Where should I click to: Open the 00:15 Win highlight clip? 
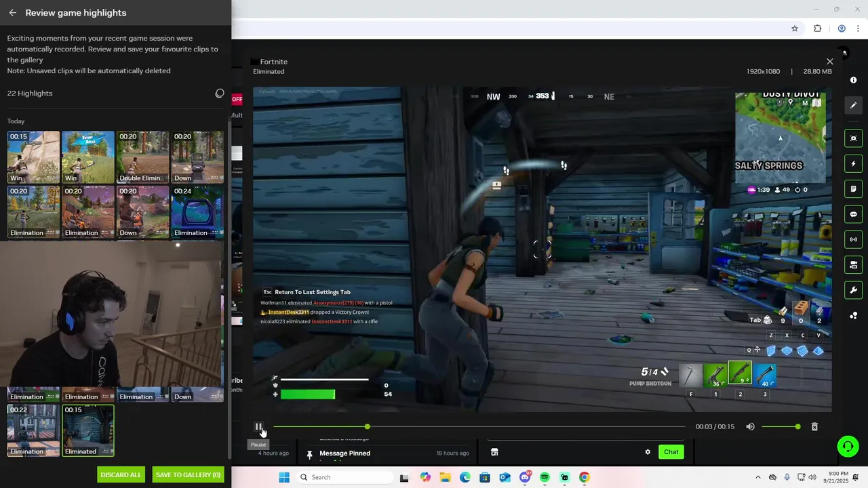[x=33, y=157]
